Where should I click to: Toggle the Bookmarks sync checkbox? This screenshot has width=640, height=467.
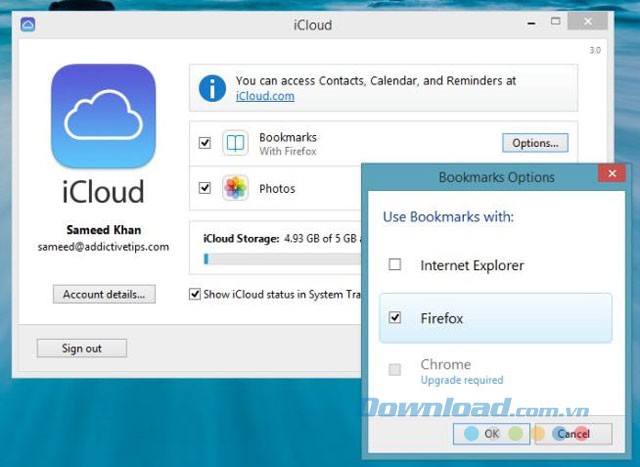click(x=205, y=143)
